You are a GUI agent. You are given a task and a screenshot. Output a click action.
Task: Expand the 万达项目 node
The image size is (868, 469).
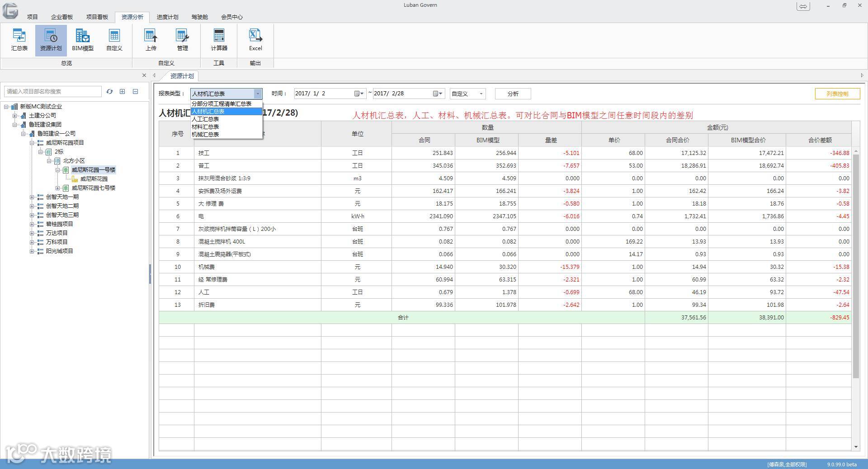32,233
